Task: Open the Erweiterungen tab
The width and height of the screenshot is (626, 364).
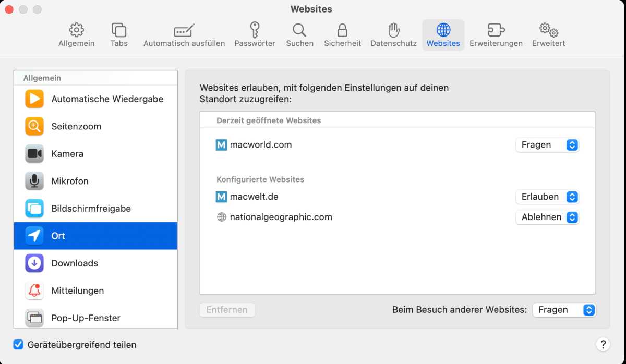Action: tap(496, 35)
